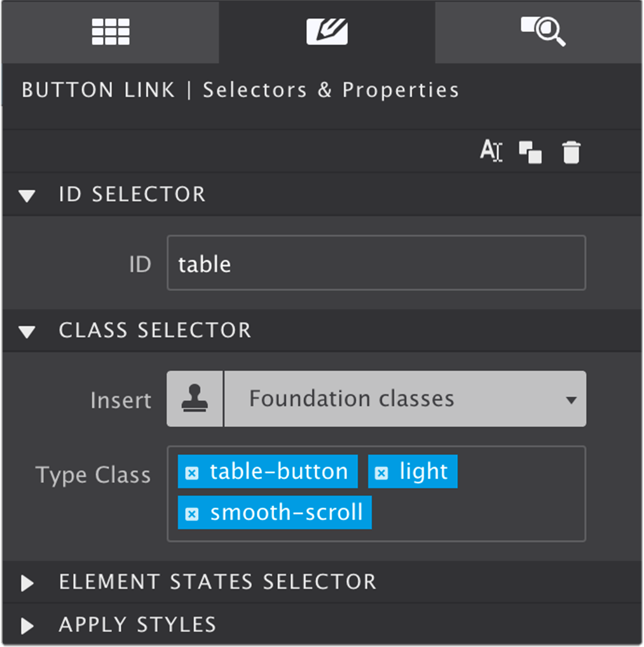Select the table-button class tag
This screenshot has height=647, width=644.
[x=278, y=471]
